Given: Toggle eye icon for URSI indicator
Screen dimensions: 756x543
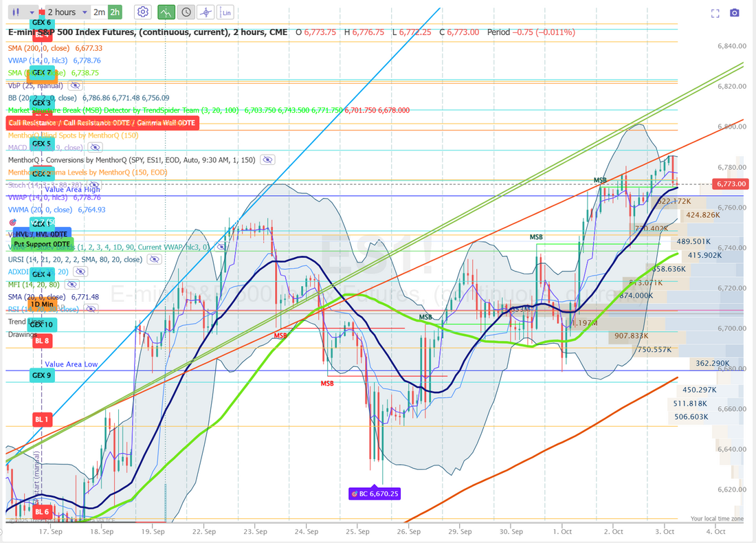Looking at the screenshot, I should coord(154,260).
